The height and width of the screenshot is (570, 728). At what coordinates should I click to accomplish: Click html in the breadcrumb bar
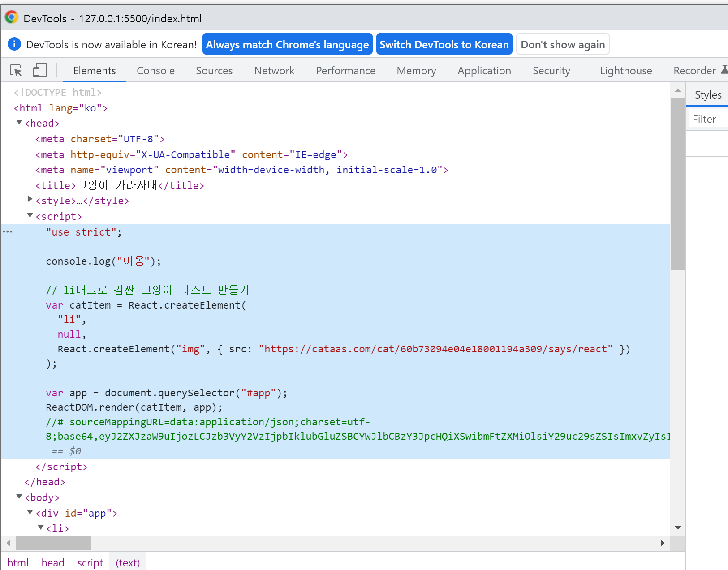[18, 563]
